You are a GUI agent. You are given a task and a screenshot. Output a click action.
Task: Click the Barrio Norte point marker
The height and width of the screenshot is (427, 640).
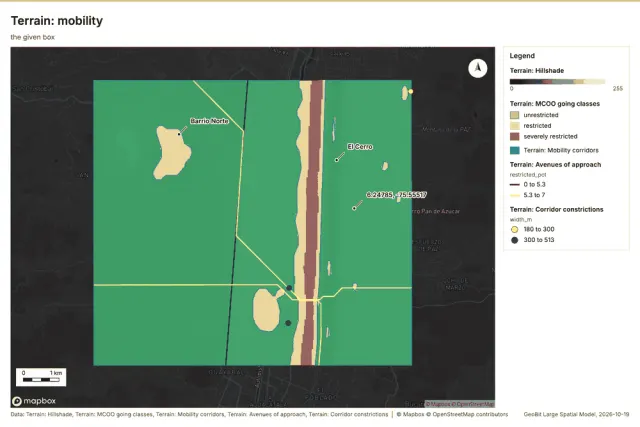(x=179, y=134)
